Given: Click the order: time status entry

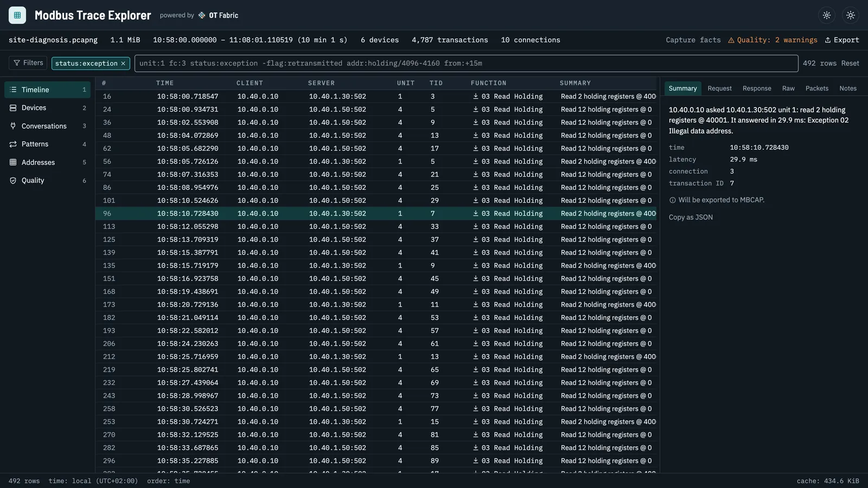Looking at the screenshot, I should (168, 481).
